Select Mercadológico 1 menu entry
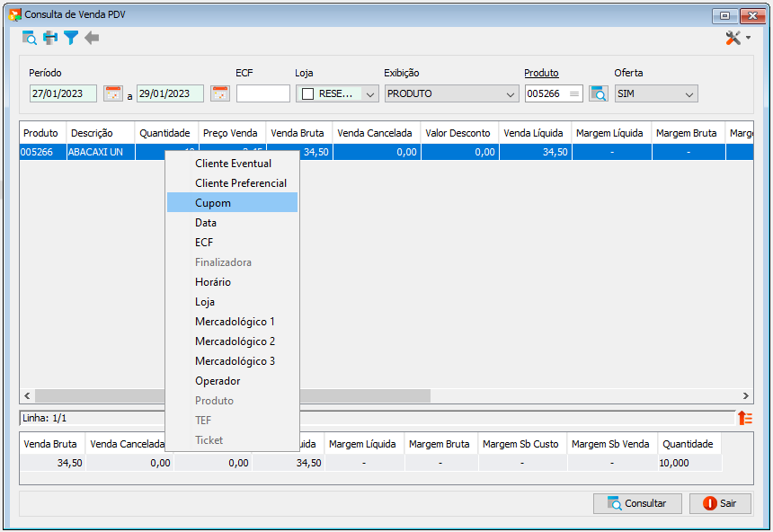This screenshot has height=532, width=773. coord(232,322)
